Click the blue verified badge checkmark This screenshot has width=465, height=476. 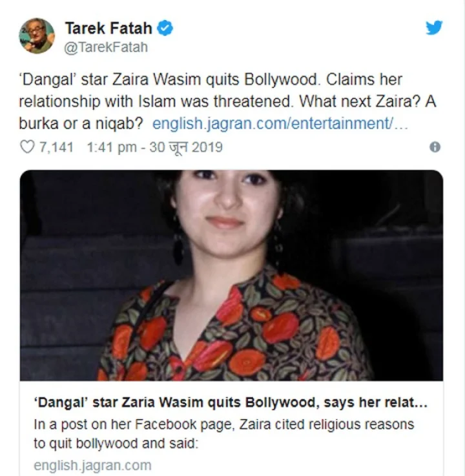pyautogui.click(x=165, y=28)
